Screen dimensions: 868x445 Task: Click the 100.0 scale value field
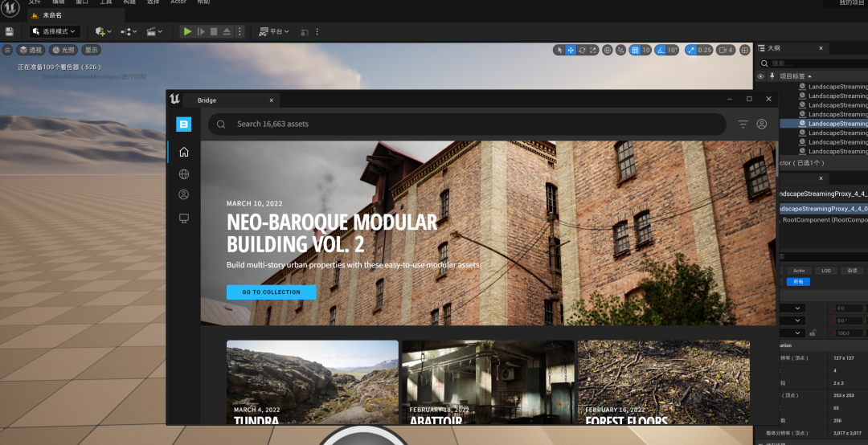[849, 333]
